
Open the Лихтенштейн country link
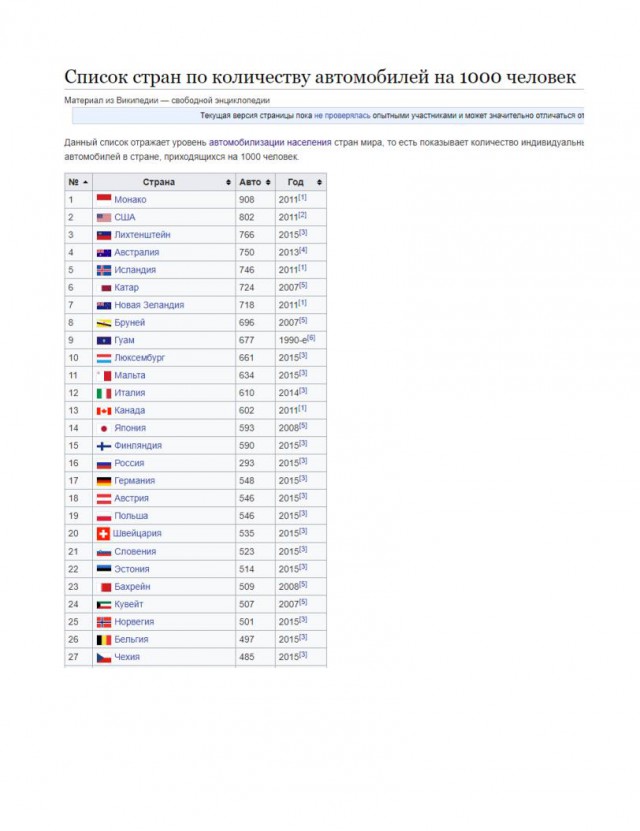143,235
